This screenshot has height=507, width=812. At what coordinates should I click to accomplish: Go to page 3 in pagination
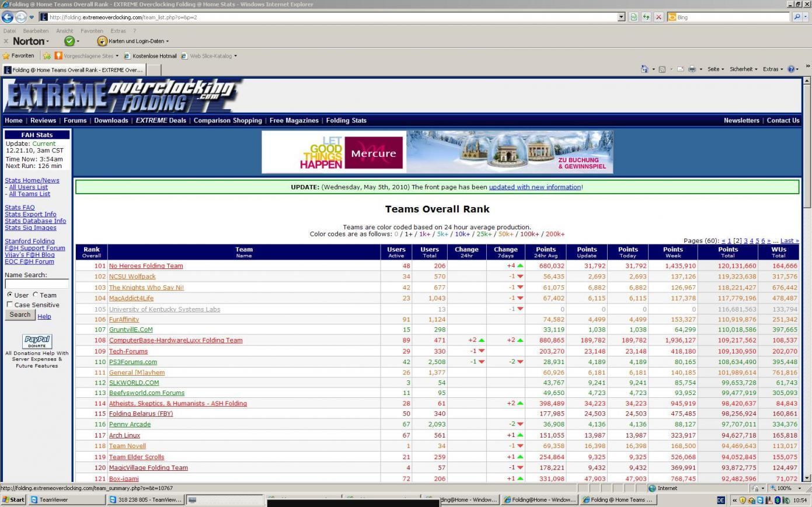[745, 240]
